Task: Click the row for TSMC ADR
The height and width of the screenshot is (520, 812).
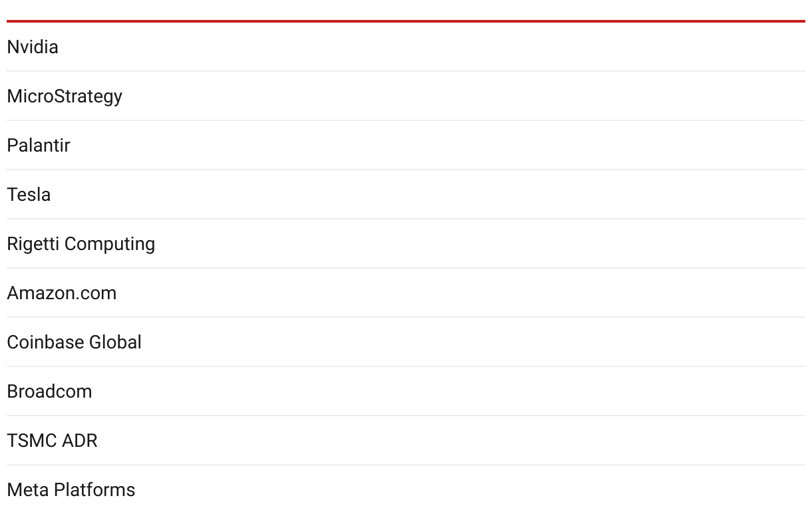Action: click(406, 440)
